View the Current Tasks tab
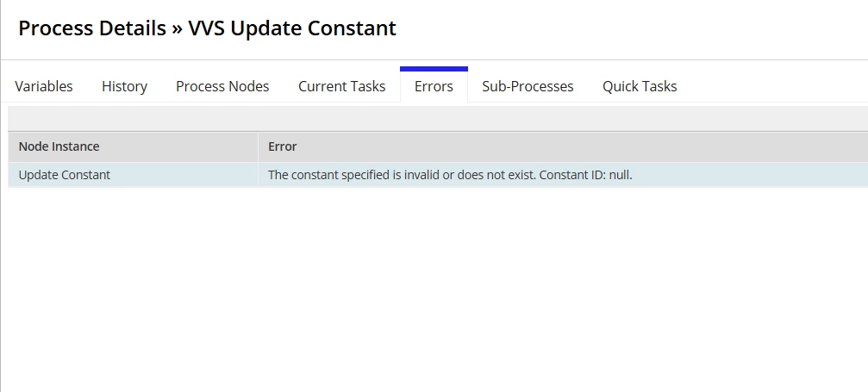Image resolution: width=868 pixels, height=392 pixels. (x=341, y=86)
